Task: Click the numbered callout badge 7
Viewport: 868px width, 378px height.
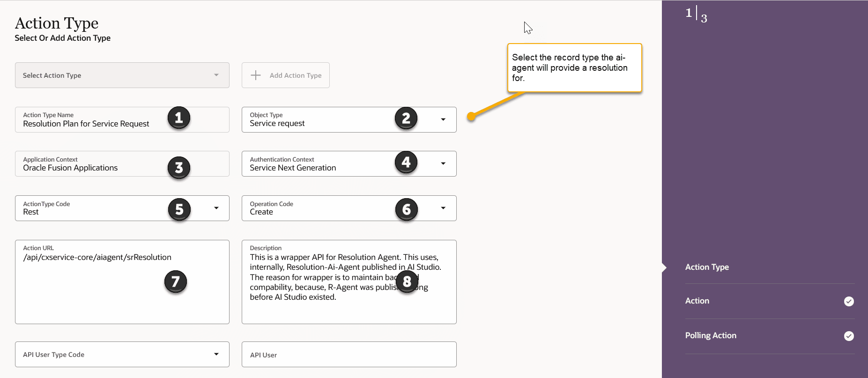Action: point(176,282)
